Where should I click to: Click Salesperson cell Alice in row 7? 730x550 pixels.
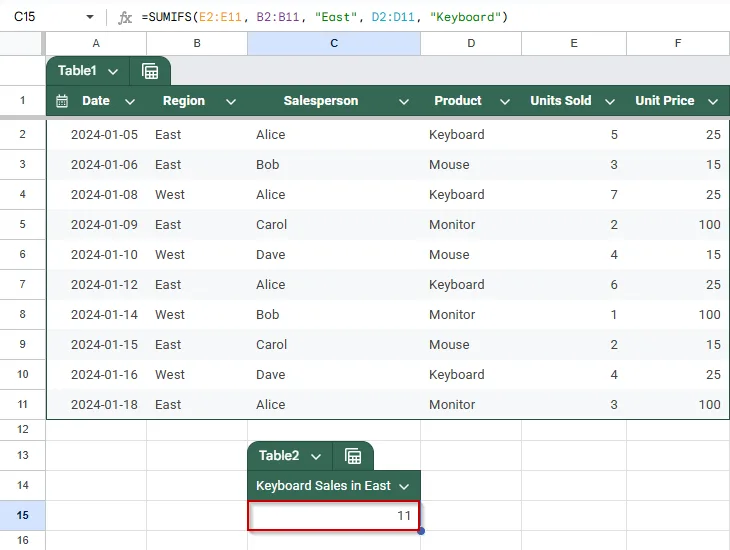click(x=334, y=285)
